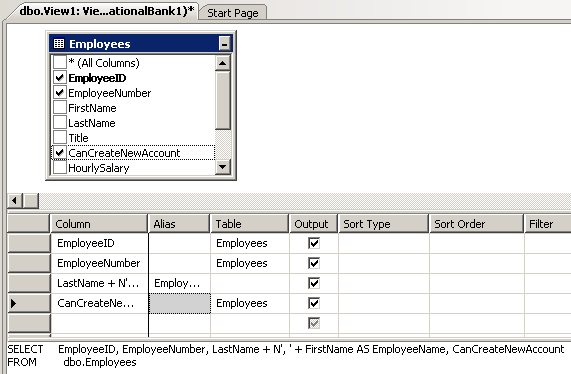Viewport: 571px width, 374px height.
Task: Click Table cell of EmployeeID row
Action: click(x=250, y=243)
